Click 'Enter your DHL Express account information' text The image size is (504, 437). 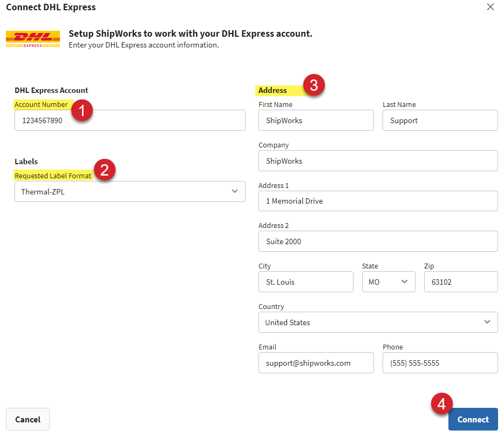144,45
